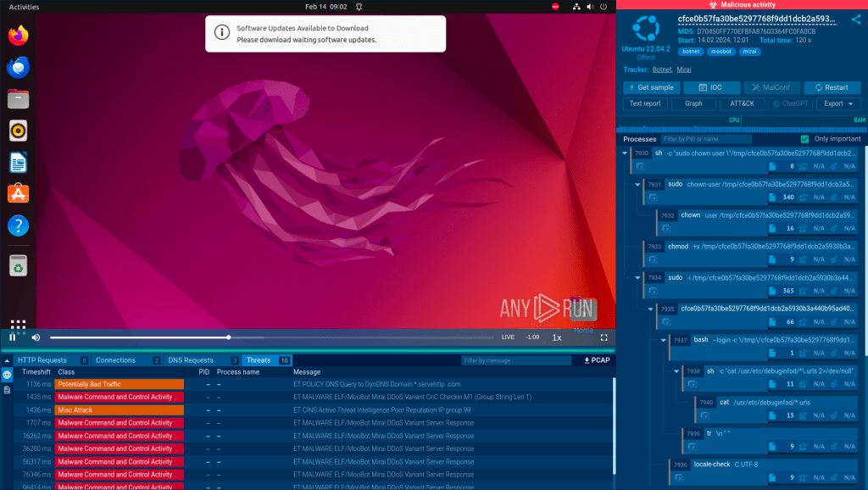Open Firefox from the Ubuntu dock
The height and width of the screenshot is (490, 868).
(19, 36)
